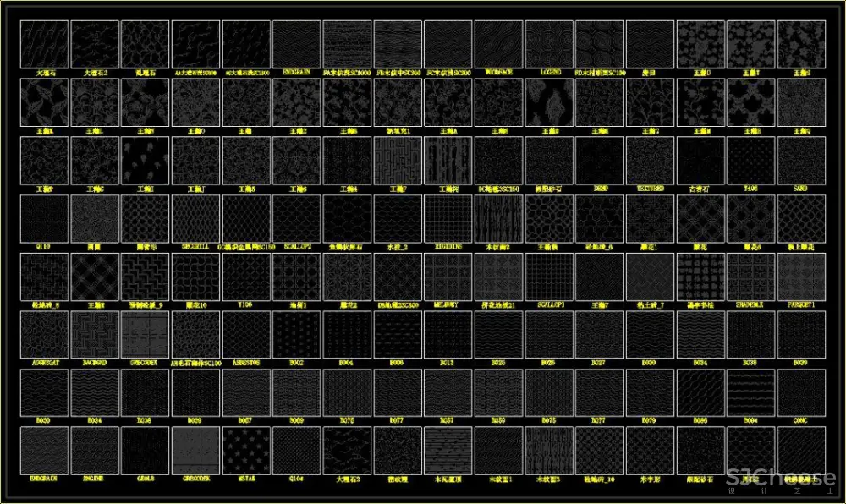
Task: Pick the SNAKEBLK pattern thumbnail
Action: [x=750, y=277]
